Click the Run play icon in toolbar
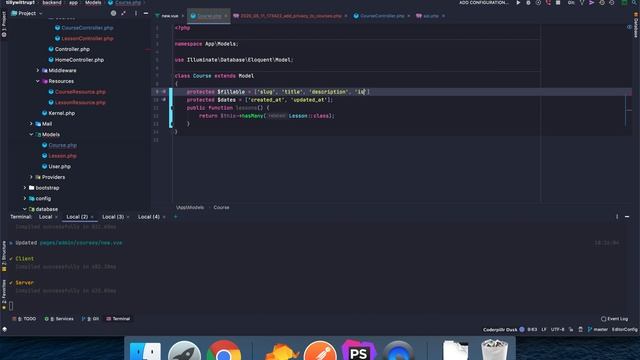Screen dimensions: 640x360 click(x=518, y=2)
